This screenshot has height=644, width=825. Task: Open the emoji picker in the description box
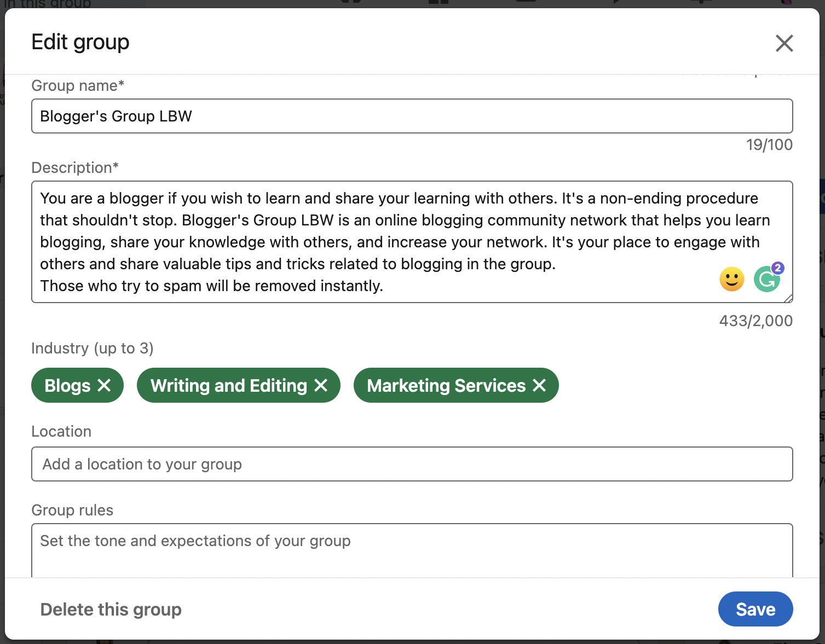point(731,279)
